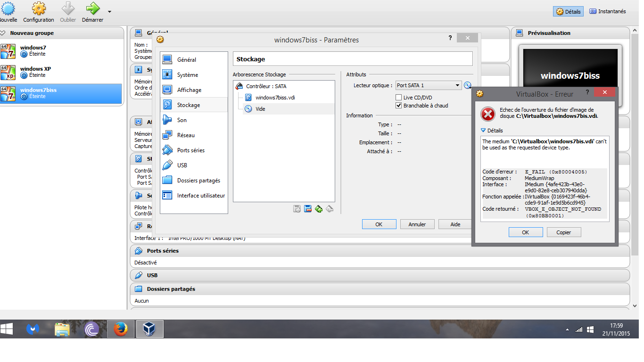The width and height of the screenshot is (644, 362).
Task: Open the Port SATA 1 dropdown
Action: pos(429,85)
